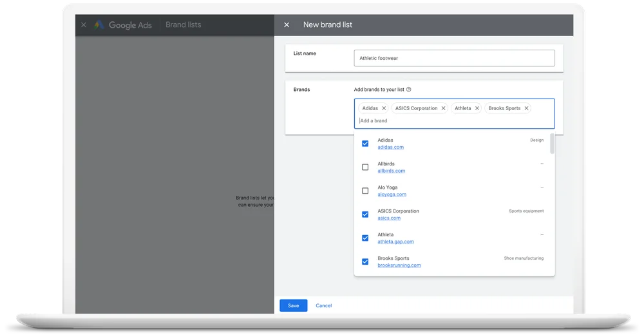
Task: Click the brand dropdown scrollbar
Action: [x=552, y=144]
